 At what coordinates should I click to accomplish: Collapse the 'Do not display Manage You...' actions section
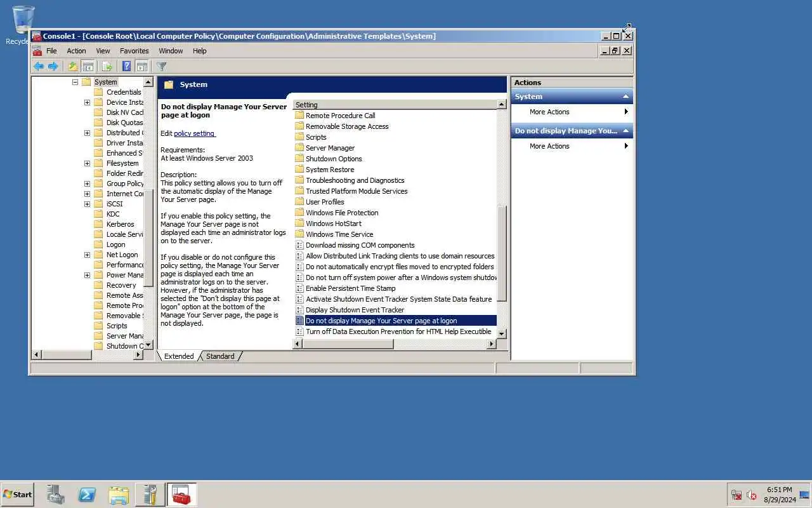tap(625, 131)
